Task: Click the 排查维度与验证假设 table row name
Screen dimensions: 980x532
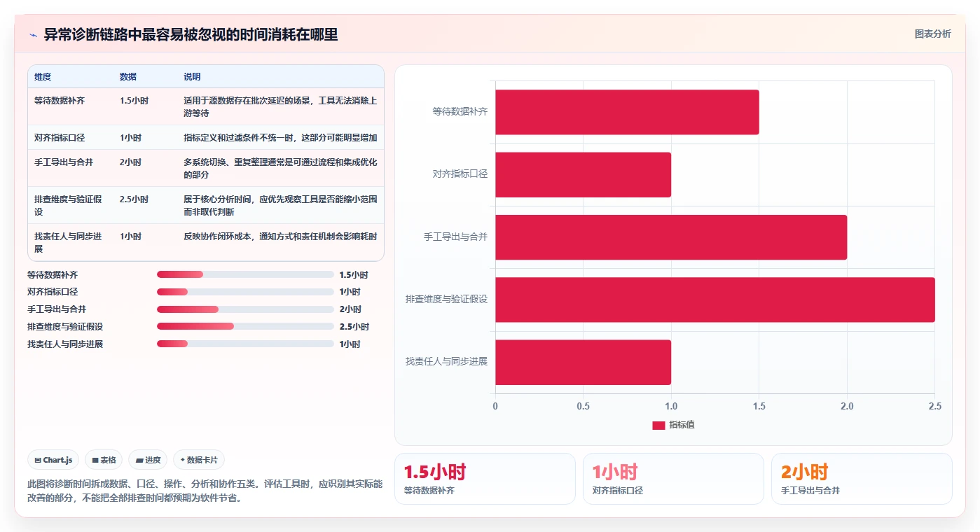Action: [x=68, y=205]
